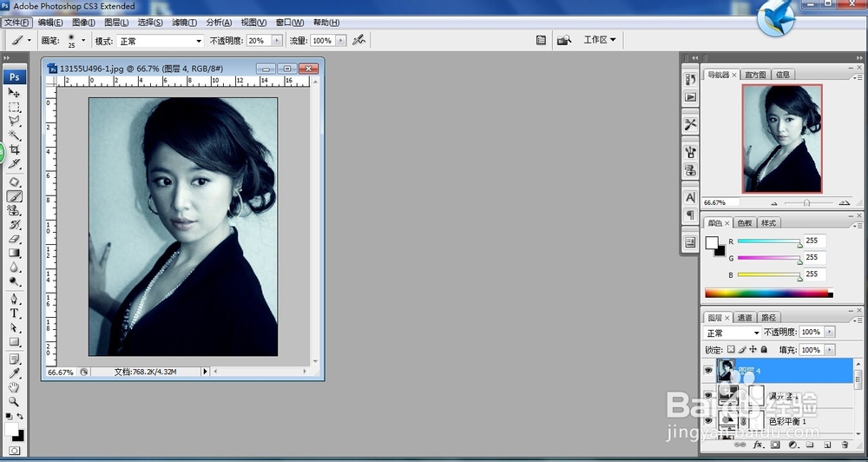Select the Crop tool
Image resolution: width=868 pixels, height=462 pixels.
14,149
